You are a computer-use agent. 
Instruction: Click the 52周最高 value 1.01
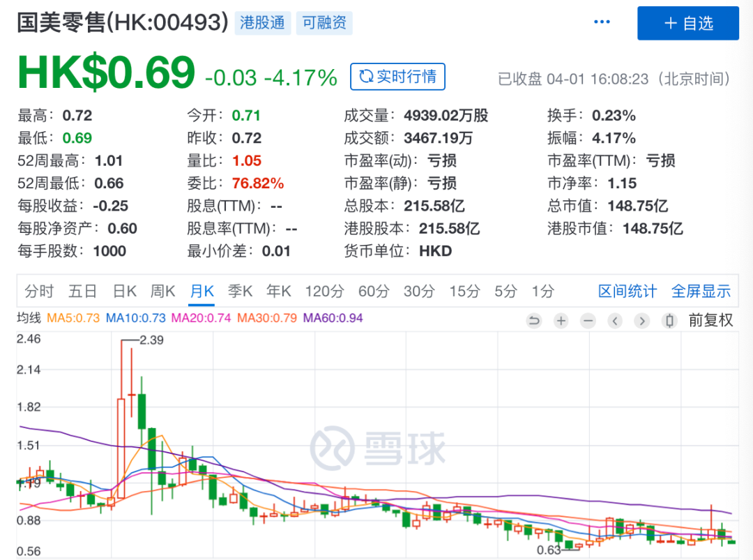click(109, 160)
